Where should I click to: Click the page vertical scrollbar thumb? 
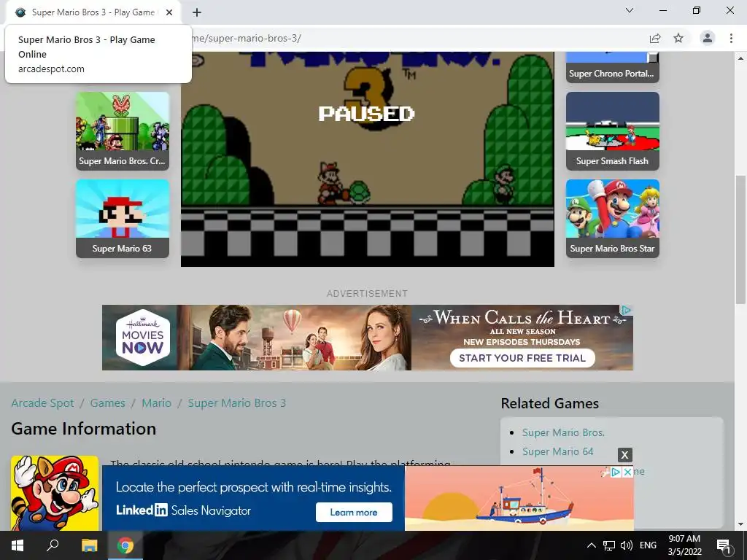(x=740, y=239)
